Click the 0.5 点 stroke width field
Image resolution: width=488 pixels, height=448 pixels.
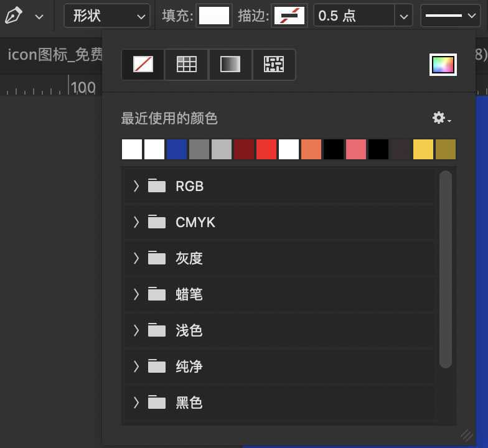[x=354, y=16]
